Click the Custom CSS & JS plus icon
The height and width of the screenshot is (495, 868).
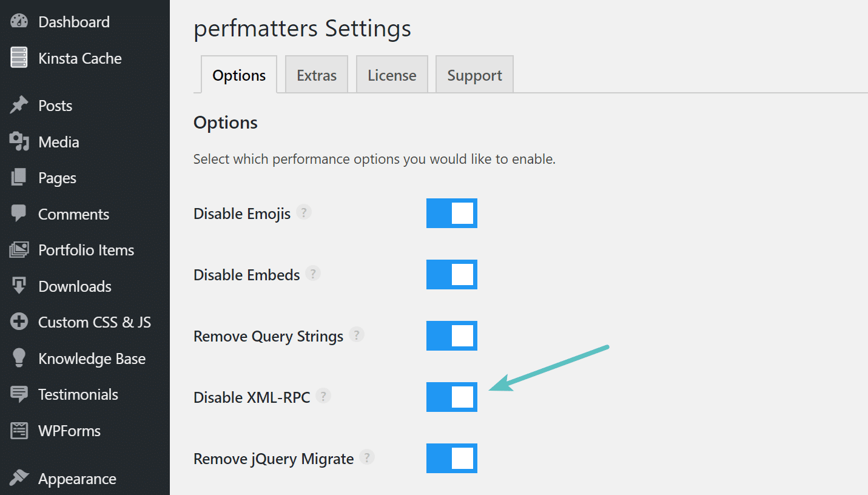coord(19,322)
